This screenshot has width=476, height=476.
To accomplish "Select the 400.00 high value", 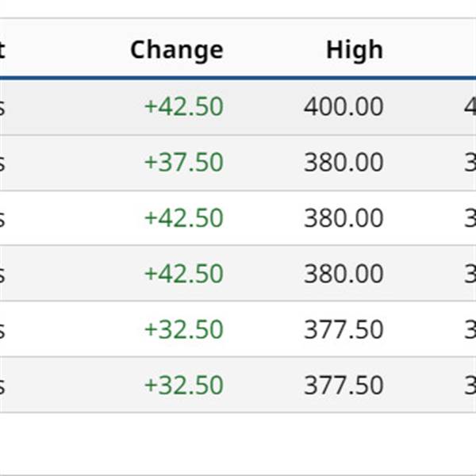I will click(x=343, y=107).
